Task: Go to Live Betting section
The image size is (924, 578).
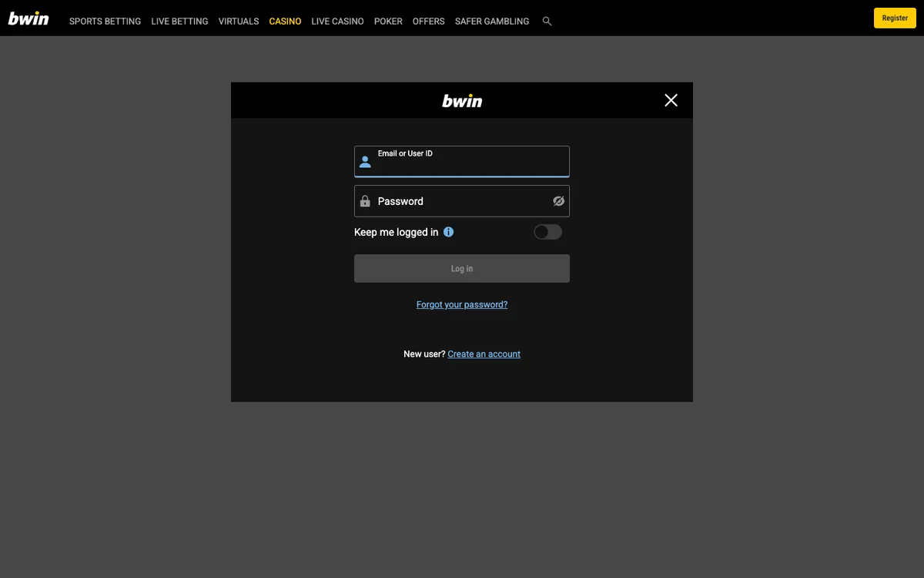Action: tap(179, 22)
